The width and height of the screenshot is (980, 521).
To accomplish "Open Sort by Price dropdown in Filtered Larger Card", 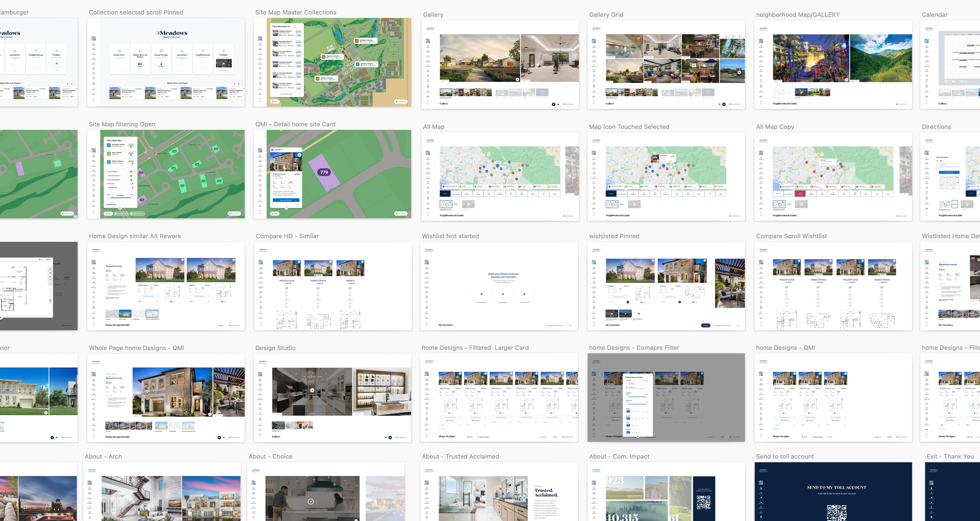I will [542, 437].
